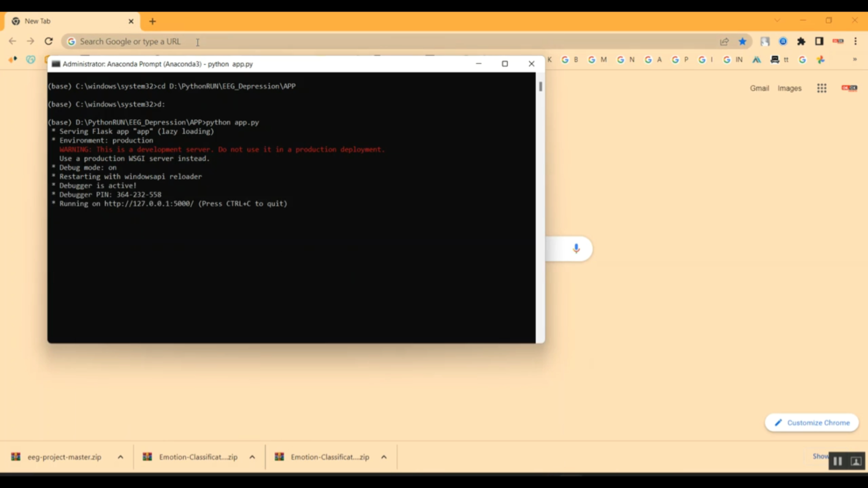This screenshot has width=868, height=488.
Task: Open the Gmail link
Action: pos(759,88)
